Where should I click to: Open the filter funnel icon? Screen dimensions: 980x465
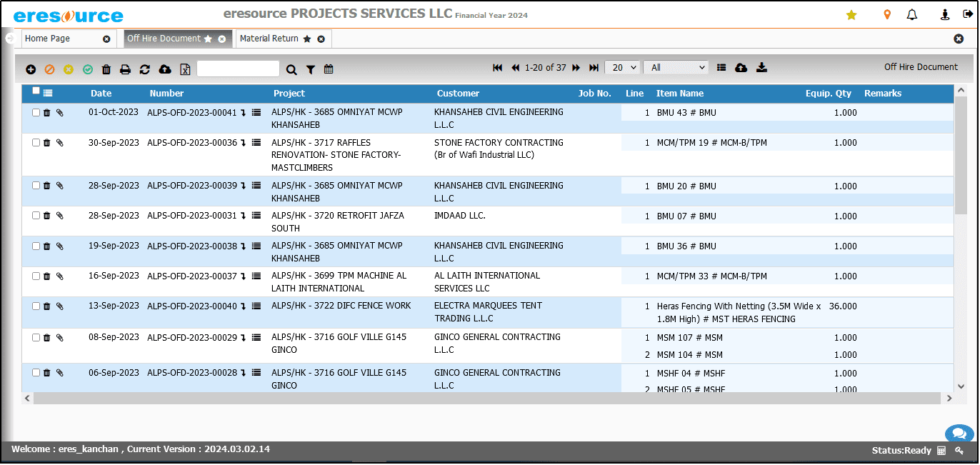click(x=311, y=69)
